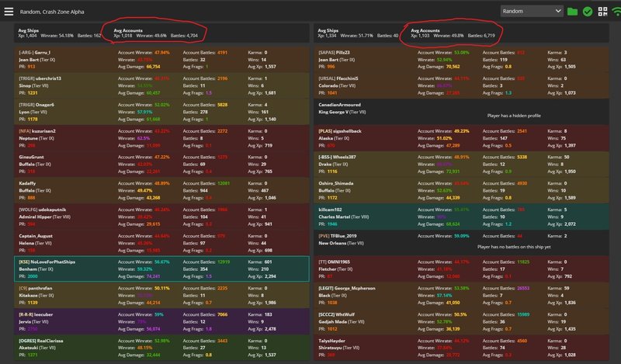The image size is (621, 364).
Task: Click the green Wi-Fi connection icon
Action: click(615, 12)
